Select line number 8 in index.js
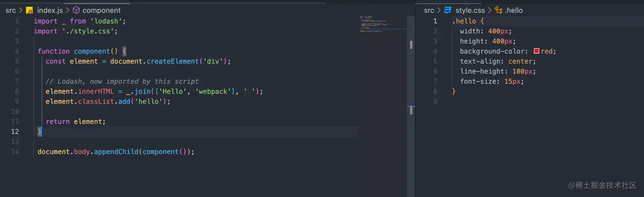The width and height of the screenshot is (644, 197). click(17, 91)
